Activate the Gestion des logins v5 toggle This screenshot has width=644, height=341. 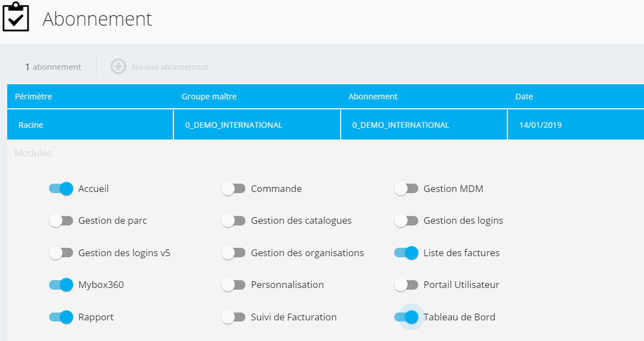(61, 253)
